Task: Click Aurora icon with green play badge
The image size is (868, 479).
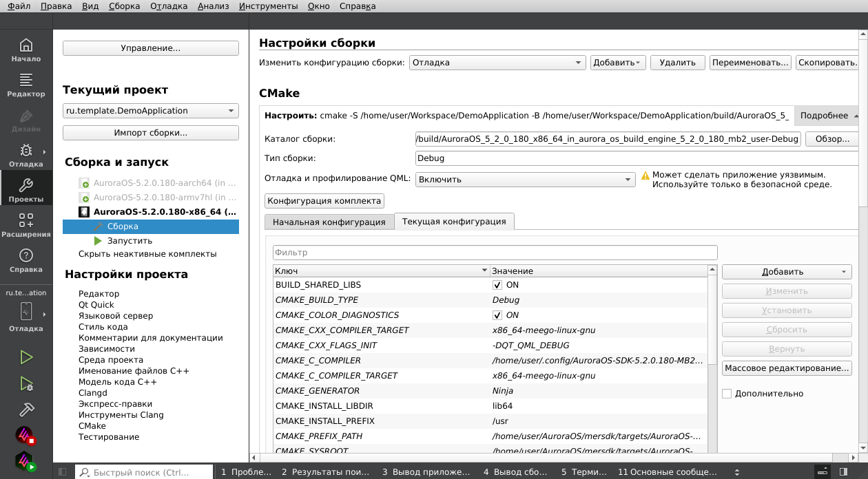Action: (25, 461)
